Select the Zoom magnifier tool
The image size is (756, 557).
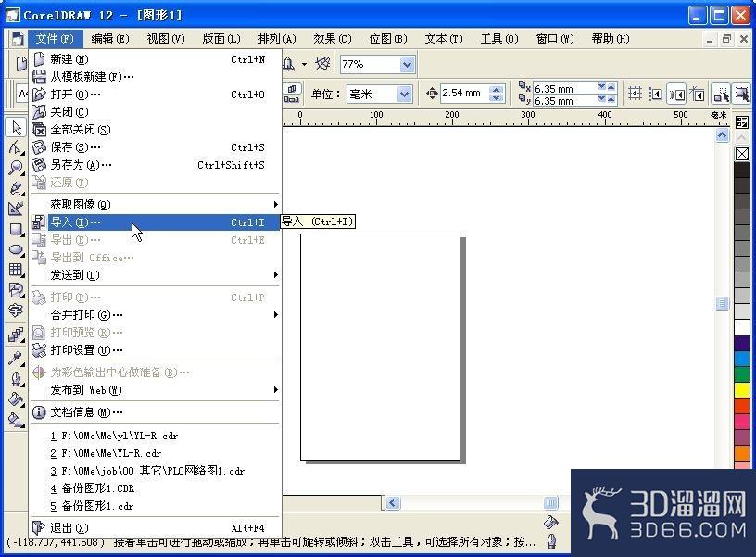pyautogui.click(x=16, y=168)
